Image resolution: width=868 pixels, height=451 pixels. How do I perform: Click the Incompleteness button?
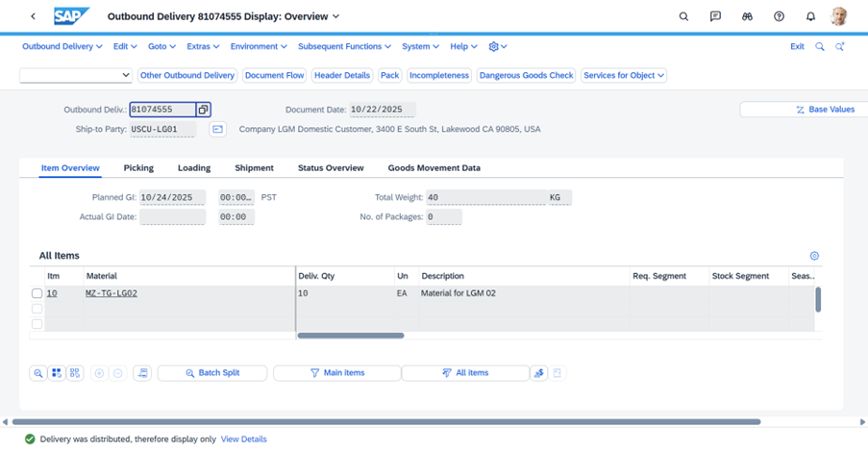439,75
